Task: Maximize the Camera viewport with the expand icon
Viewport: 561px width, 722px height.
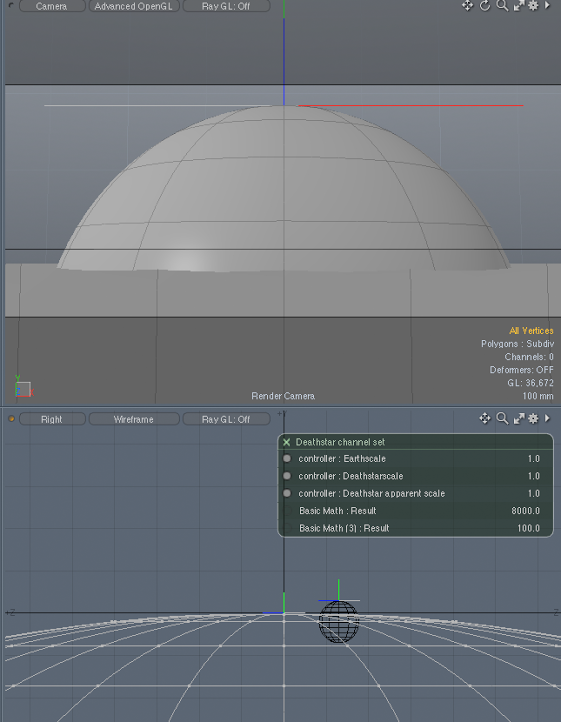Action: tap(519, 6)
